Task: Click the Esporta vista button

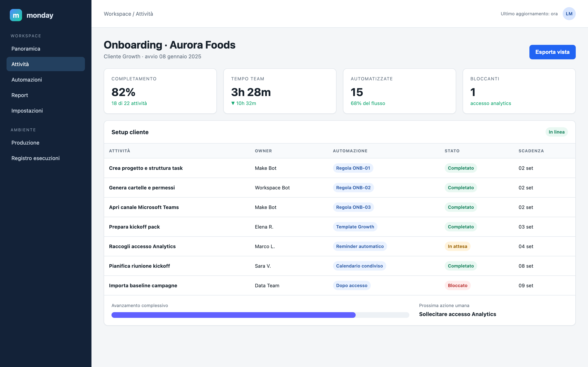Action: point(552,52)
